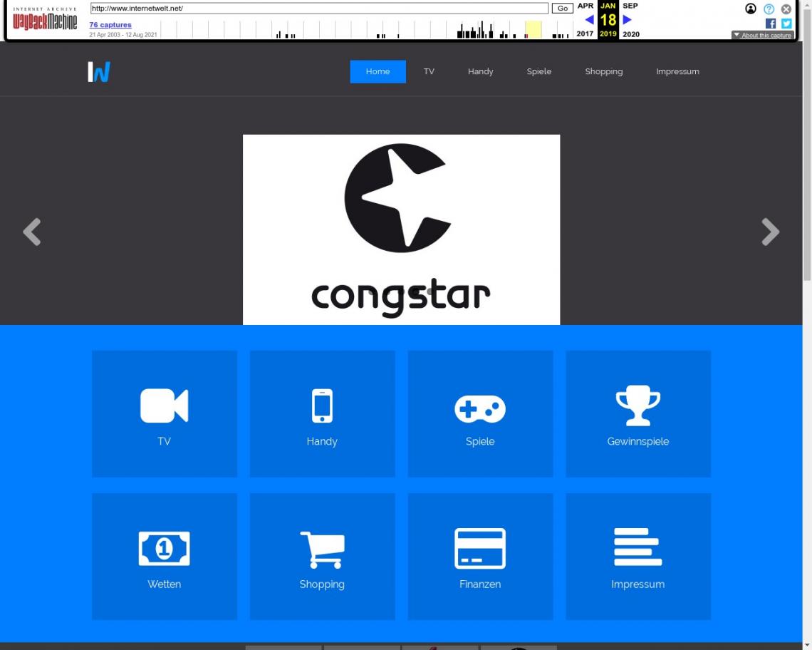812x650 pixels.
Task: Go to previous capture arrow
Action: coord(589,20)
